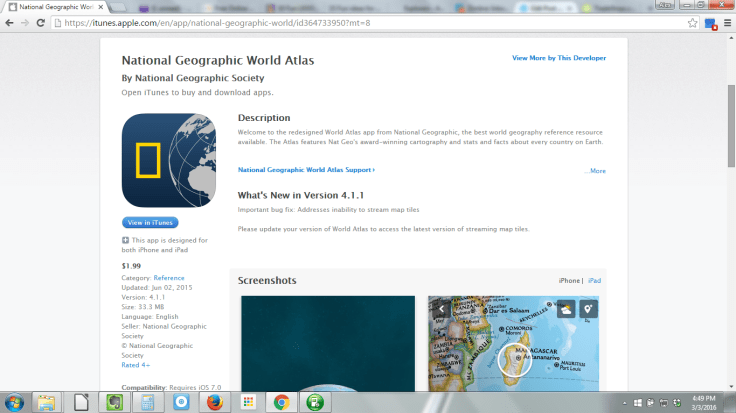The height and width of the screenshot is (413, 736).
Task: Click the plus icon beside designed for text
Action: 125,240
